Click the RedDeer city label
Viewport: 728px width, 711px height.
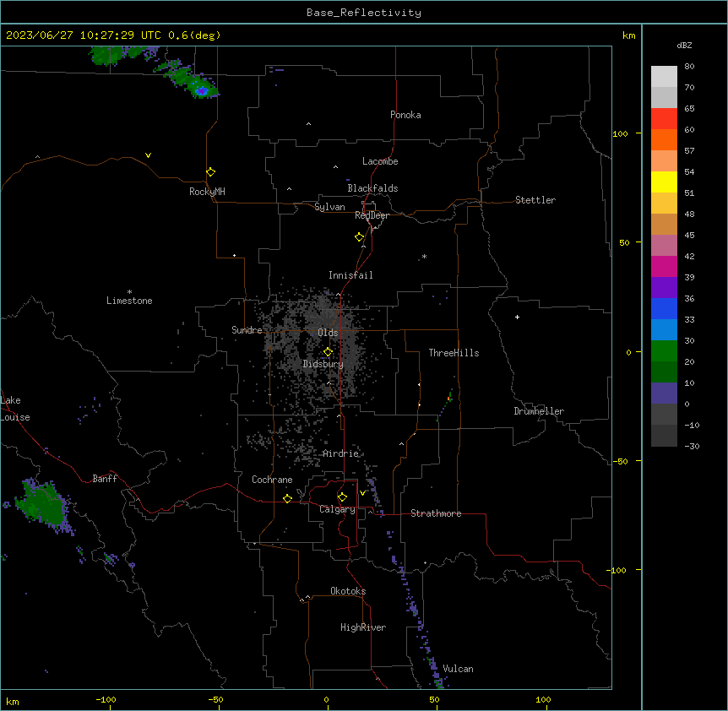(x=372, y=215)
